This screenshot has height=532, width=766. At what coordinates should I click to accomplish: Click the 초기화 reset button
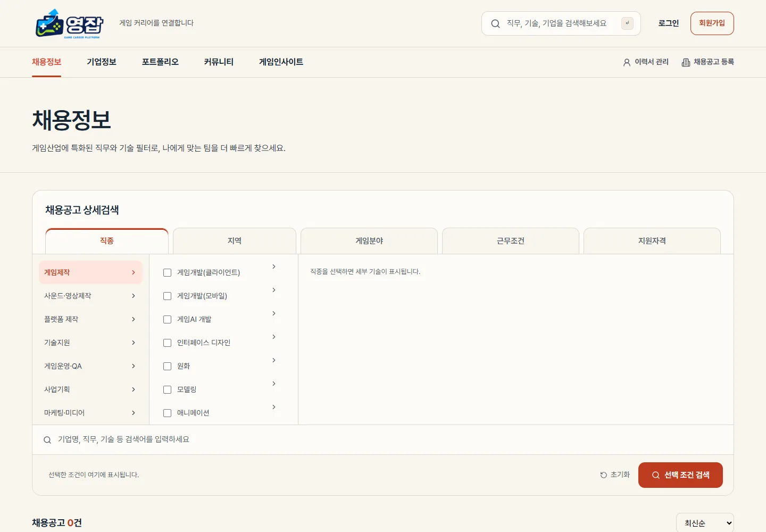coord(615,475)
